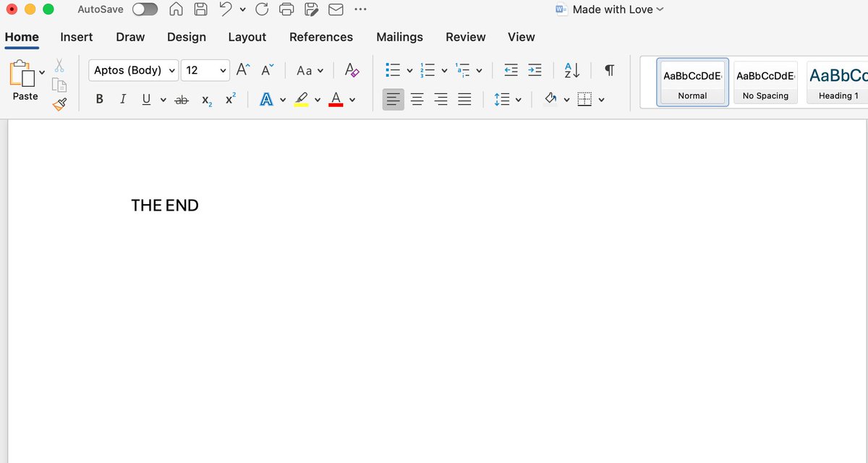Toggle bold formatting
Image resolution: width=868 pixels, height=463 pixels.
(x=100, y=99)
